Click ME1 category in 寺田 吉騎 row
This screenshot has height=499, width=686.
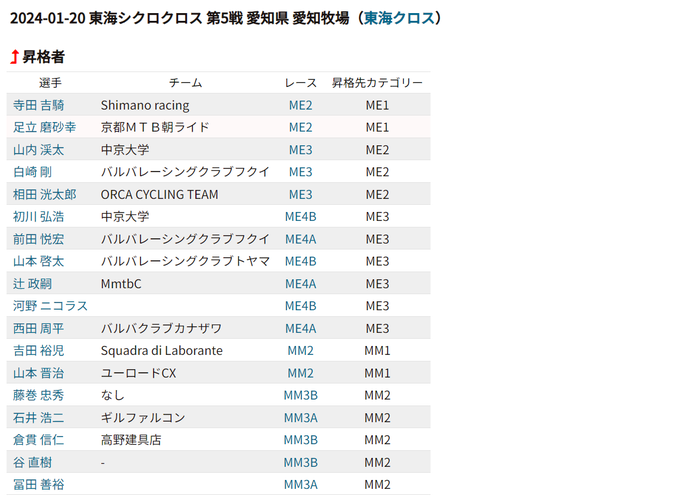tap(377, 105)
